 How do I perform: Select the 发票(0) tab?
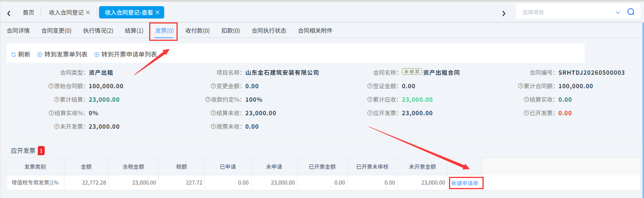click(x=164, y=31)
